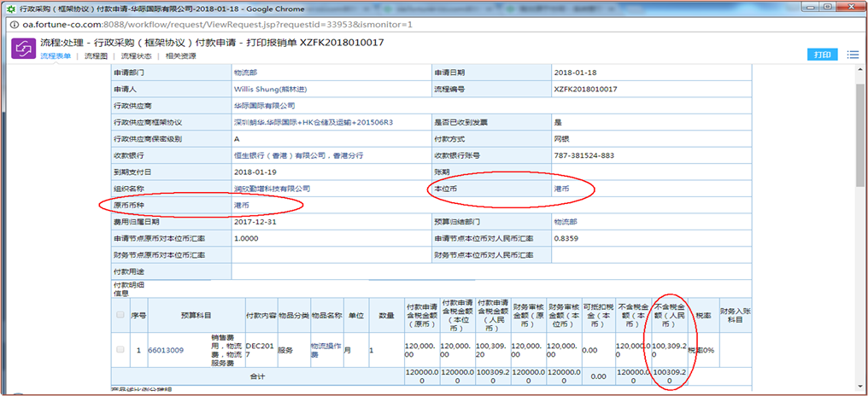Switch to the 流程图 tab
The width and height of the screenshot is (868, 396).
click(x=95, y=55)
